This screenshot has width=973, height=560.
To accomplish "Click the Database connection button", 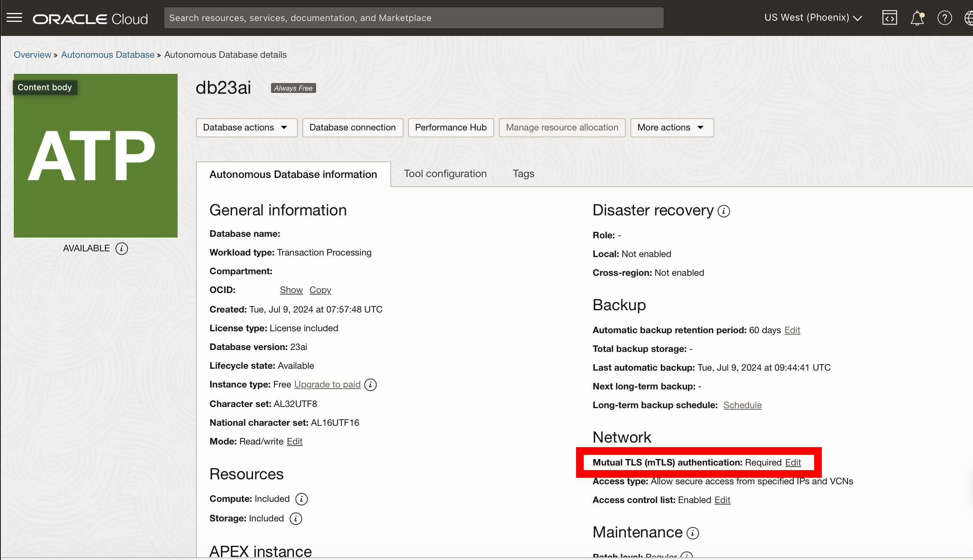I will [x=353, y=128].
